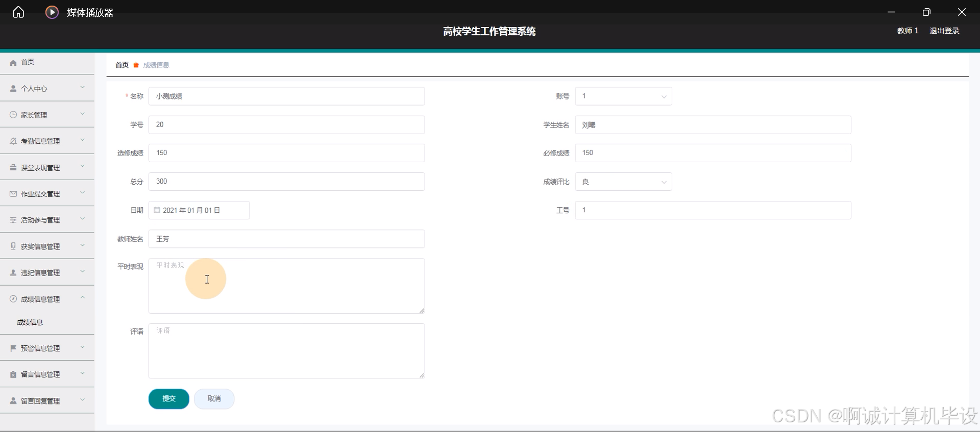Click the 课堂表现管理 icon

click(13, 167)
